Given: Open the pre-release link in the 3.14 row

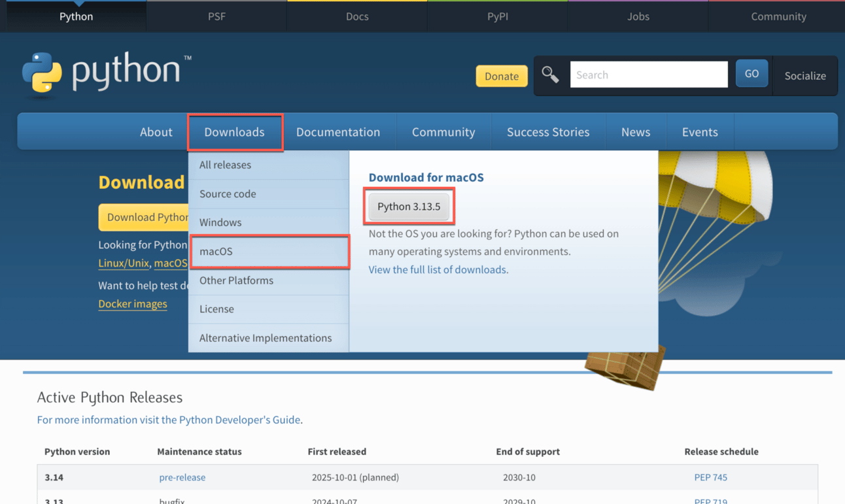Looking at the screenshot, I should coord(182,477).
